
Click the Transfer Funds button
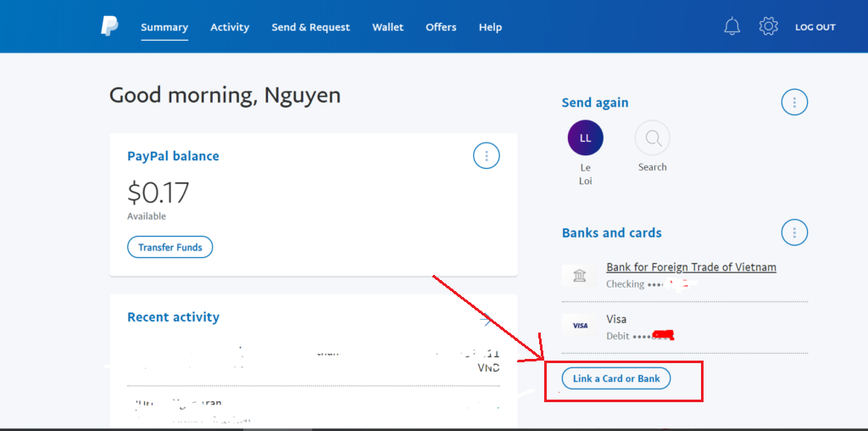tap(170, 248)
